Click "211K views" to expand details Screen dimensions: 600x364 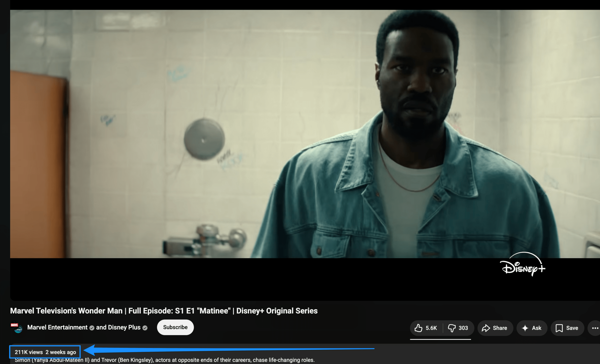(x=29, y=352)
